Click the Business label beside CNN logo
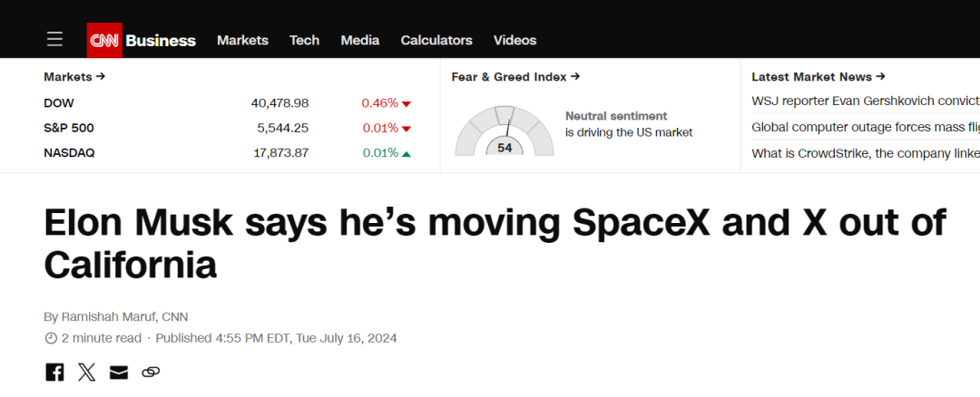 click(161, 41)
